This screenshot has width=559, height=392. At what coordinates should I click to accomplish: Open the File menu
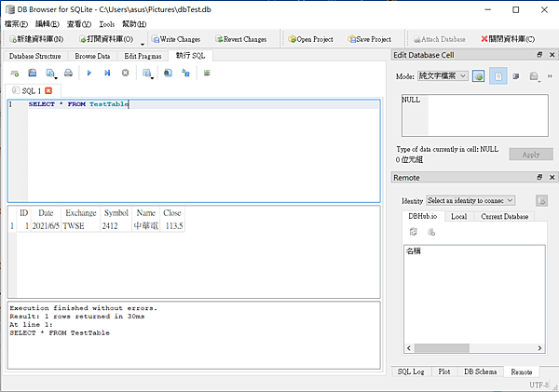pyautogui.click(x=16, y=24)
